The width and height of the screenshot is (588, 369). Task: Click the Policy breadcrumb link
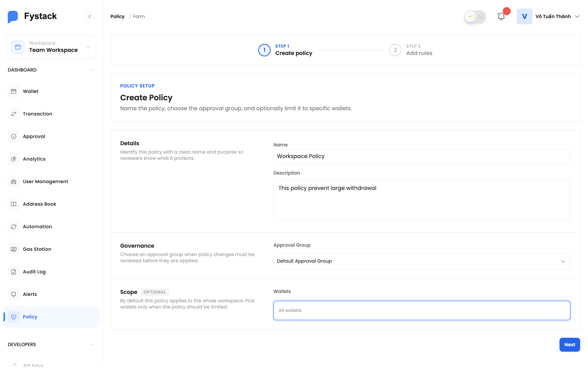117,16
